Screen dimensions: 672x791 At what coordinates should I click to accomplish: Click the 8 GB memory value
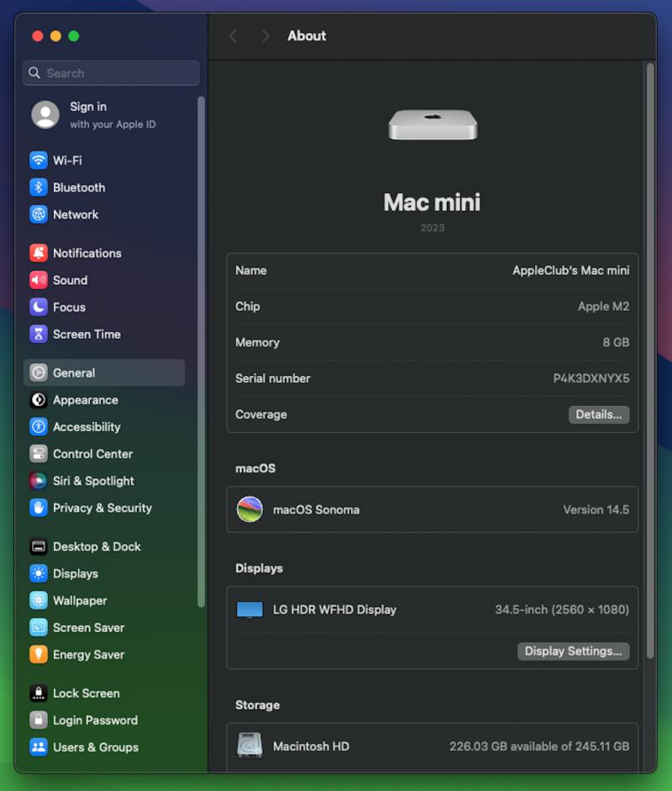(616, 342)
